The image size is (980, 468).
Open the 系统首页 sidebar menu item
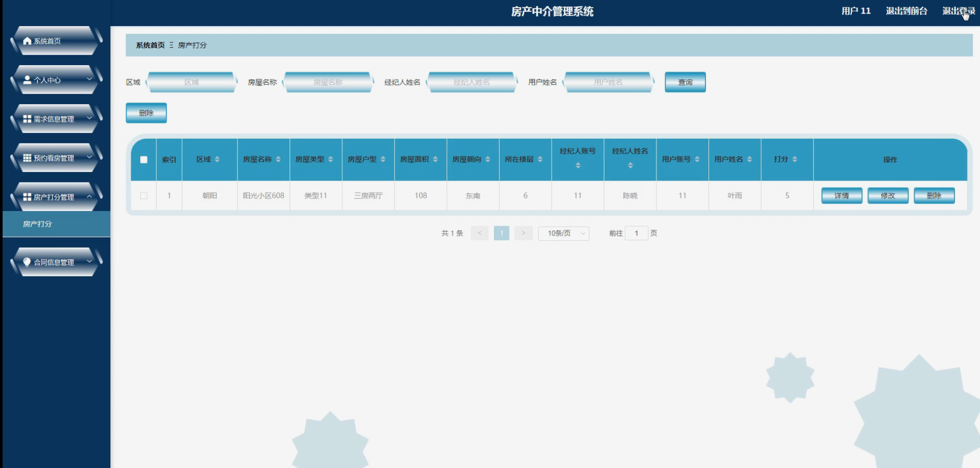click(x=56, y=41)
